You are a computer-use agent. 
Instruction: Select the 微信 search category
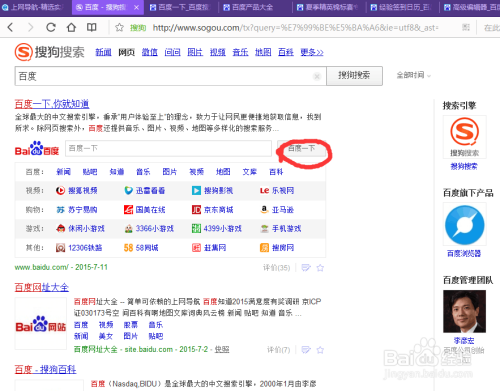pyautogui.click(x=150, y=52)
